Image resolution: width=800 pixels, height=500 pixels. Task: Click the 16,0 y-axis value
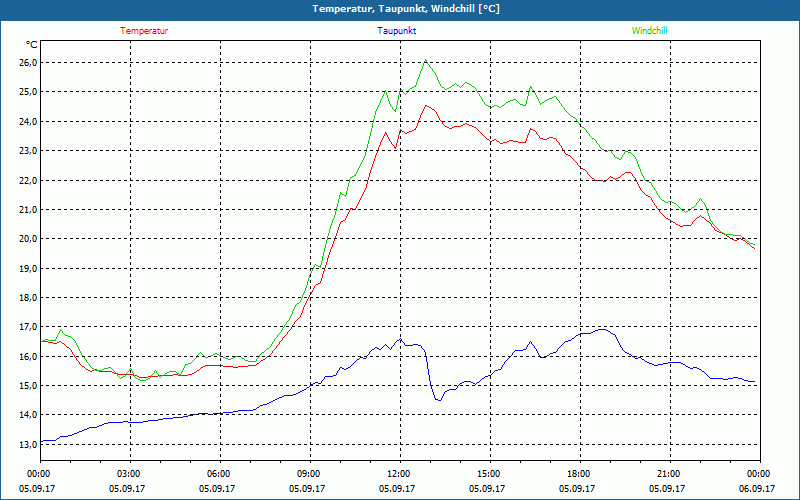(x=28, y=356)
